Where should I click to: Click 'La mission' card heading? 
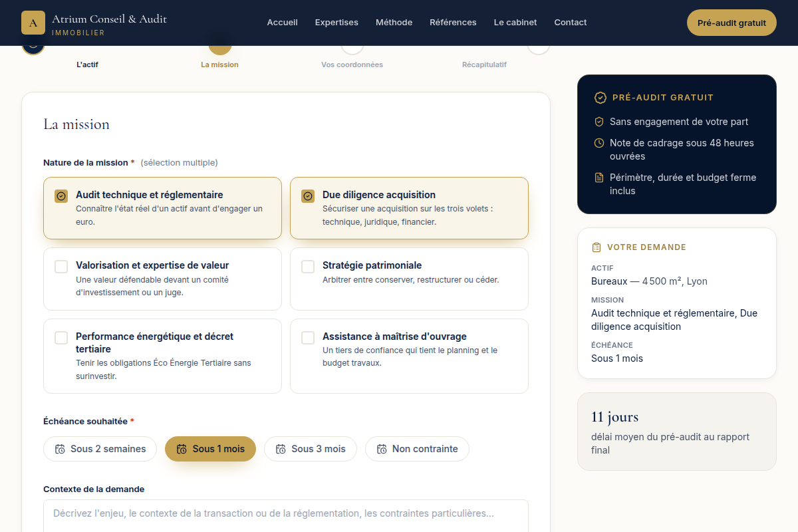tap(76, 124)
